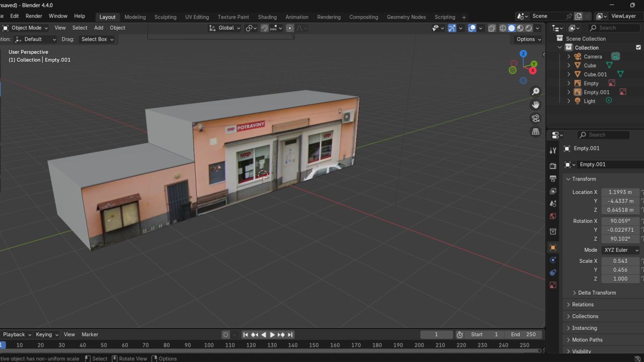Image resolution: width=644 pixels, height=362 pixels.
Task: Open the Object Data properties tab
Action: click(x=553, y=285)
